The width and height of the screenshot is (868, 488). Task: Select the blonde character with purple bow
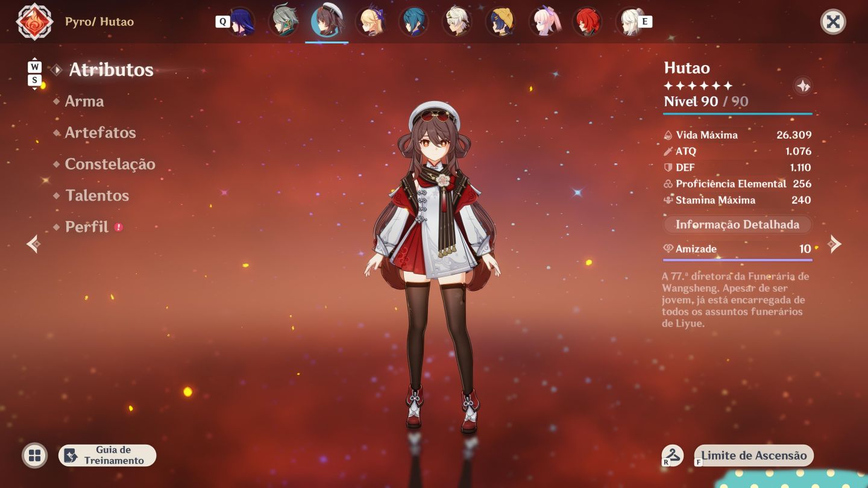[x=370, y=22]
